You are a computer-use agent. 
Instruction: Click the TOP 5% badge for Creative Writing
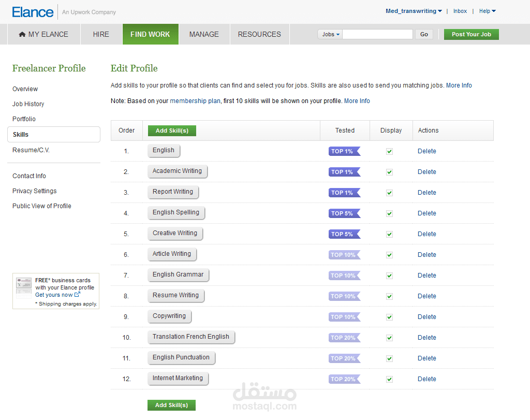(344, 234)
